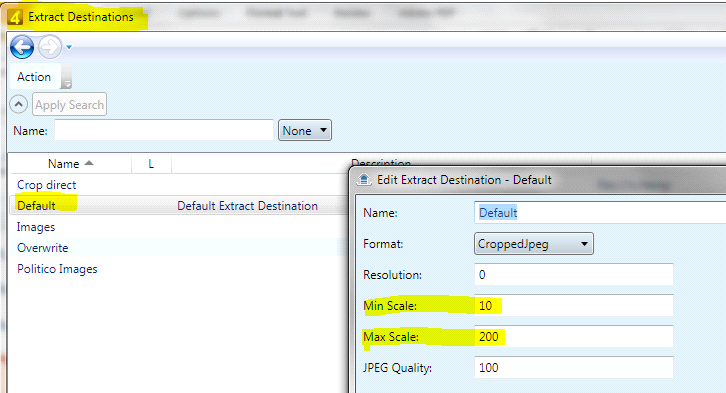Click the toolbar overflow grip beside Action
This screenshot has height=393, width=726.
point(67,77)
